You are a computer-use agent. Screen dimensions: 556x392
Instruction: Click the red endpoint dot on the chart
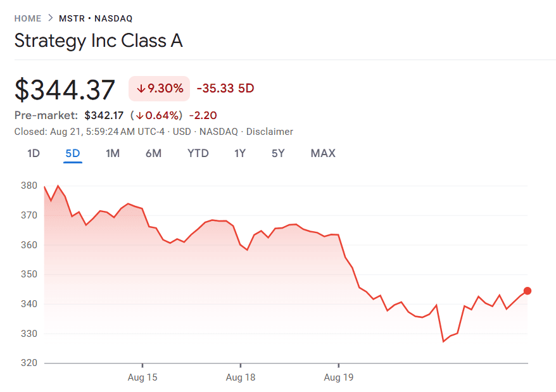point(528,291)
